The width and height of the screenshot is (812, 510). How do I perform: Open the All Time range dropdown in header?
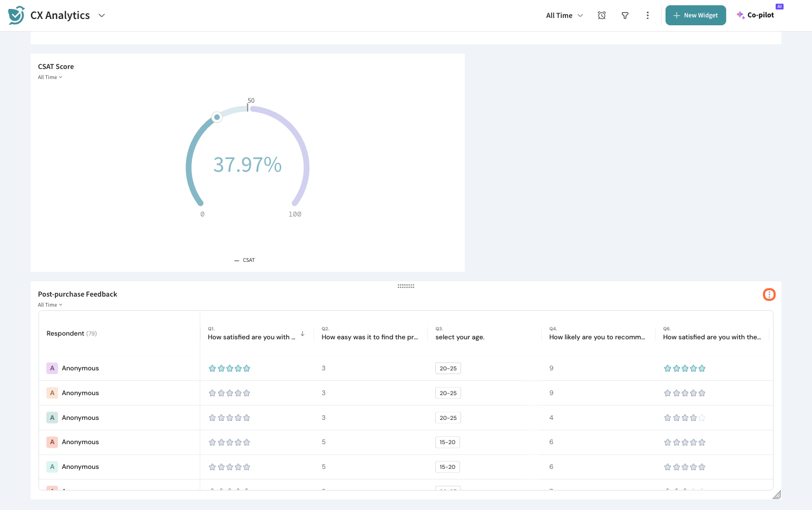pyautogui.click(x=564, y=15)
